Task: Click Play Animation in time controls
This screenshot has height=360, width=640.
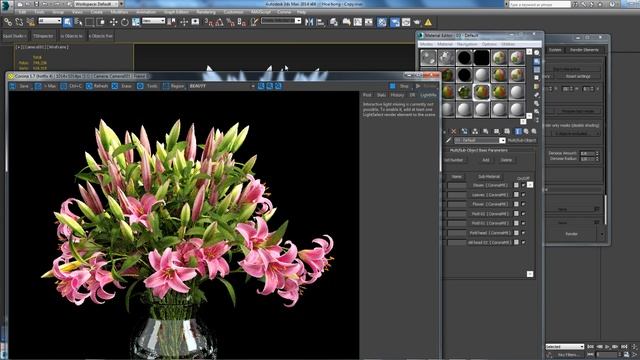Action: pyautogui.click(x=607, y=347)
